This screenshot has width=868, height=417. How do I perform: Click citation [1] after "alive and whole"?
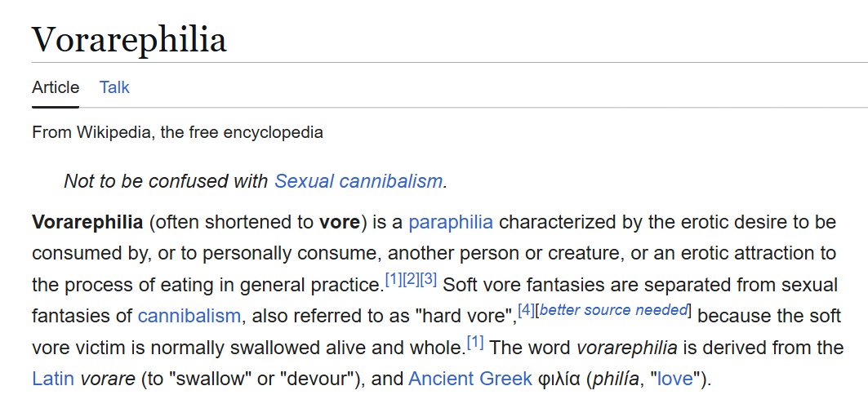pos(475,342)
